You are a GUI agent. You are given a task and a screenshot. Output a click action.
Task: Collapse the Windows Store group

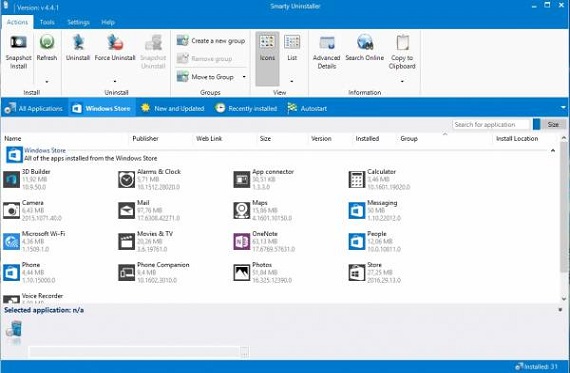[553, 150]
